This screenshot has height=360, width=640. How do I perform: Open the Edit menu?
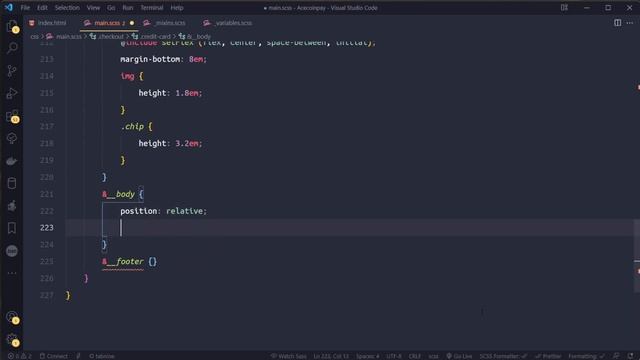coord(42,8)
